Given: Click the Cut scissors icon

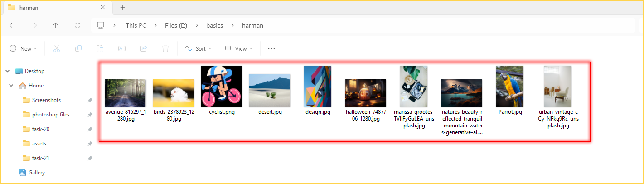Looking at the screenshot, I should (x=57, y=48).
